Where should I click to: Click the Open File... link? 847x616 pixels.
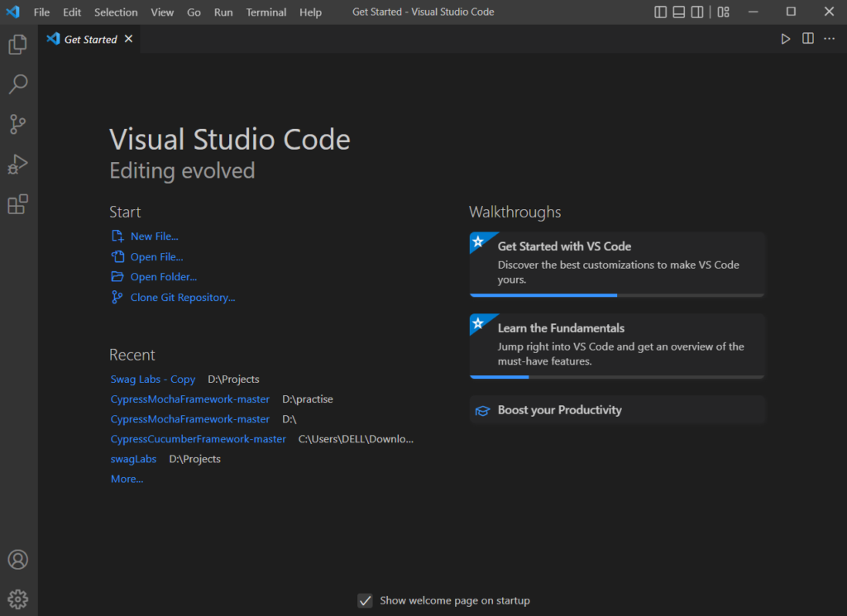pos(156,257)
